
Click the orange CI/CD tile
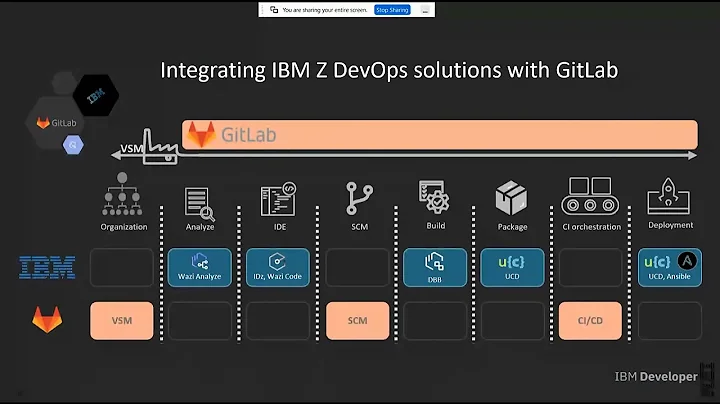coord(590,320)
